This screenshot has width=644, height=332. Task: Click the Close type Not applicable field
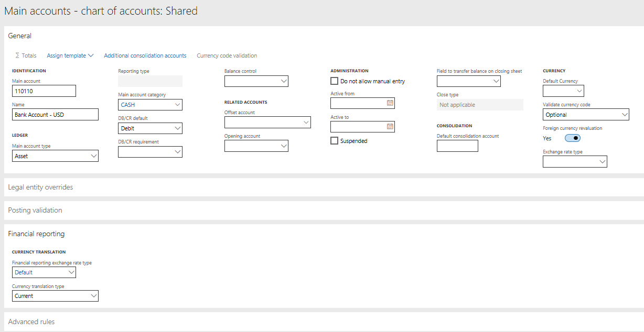click(480, 105)
